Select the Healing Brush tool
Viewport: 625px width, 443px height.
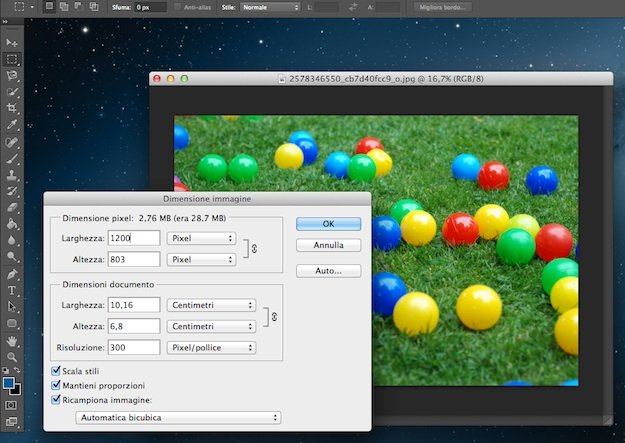12,142
